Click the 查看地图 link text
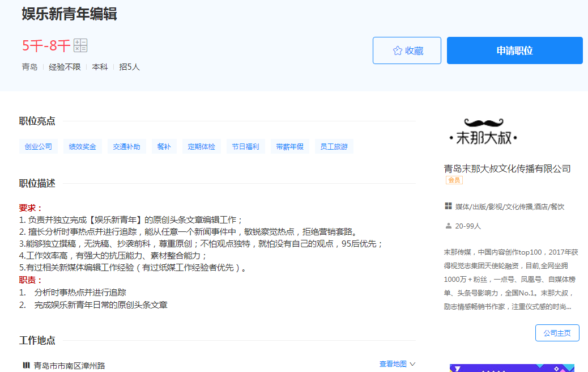The height and width of the screenshot is (372, 588). point(393,364)
